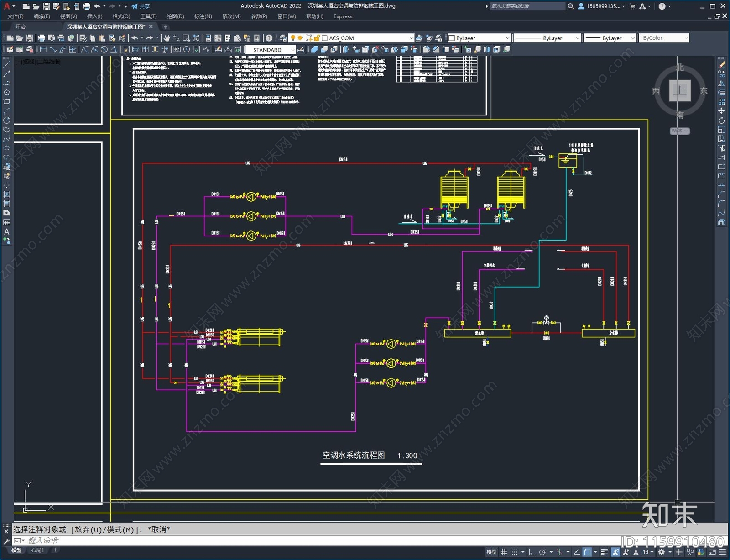The height and width of the screenshot is (560, 730).
Task: Select the Erase tool in right toolbar
Action: [x=721, y=65]
